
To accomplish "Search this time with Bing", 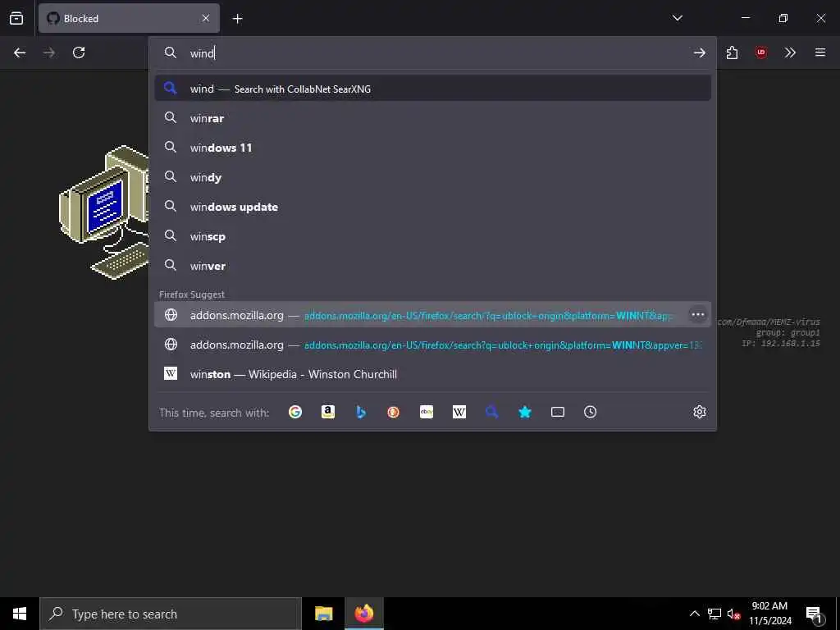I will click(x=361, y=412).
